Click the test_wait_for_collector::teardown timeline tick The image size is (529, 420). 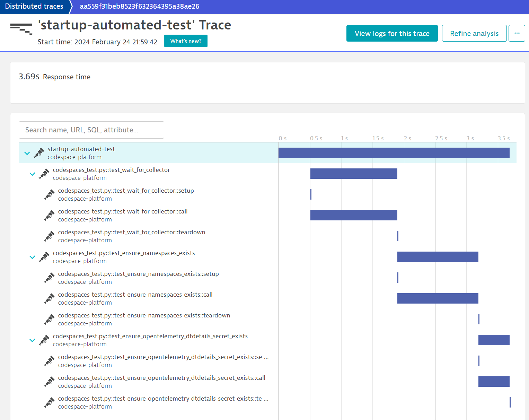point(398,236)
